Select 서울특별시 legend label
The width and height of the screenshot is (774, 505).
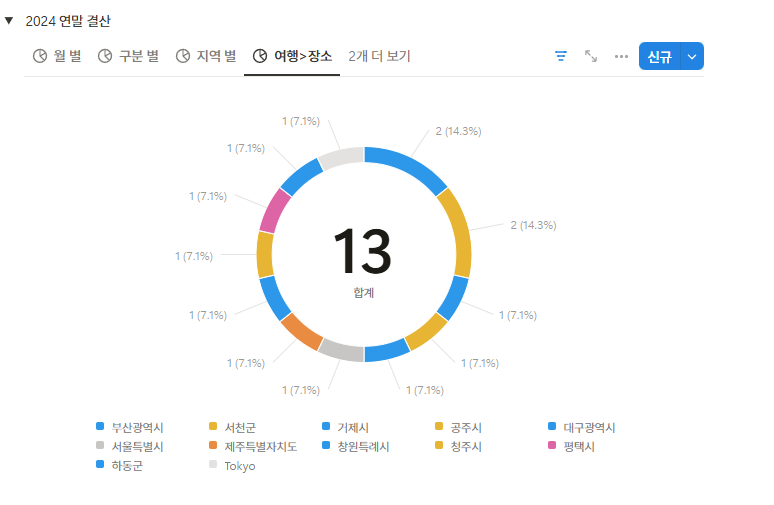click(x=137, y=447)
